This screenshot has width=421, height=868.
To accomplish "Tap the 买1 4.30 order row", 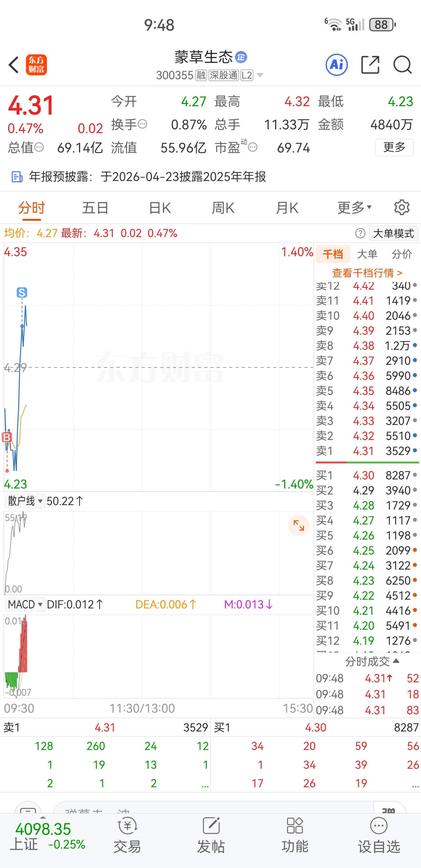I will click(367, 475).
